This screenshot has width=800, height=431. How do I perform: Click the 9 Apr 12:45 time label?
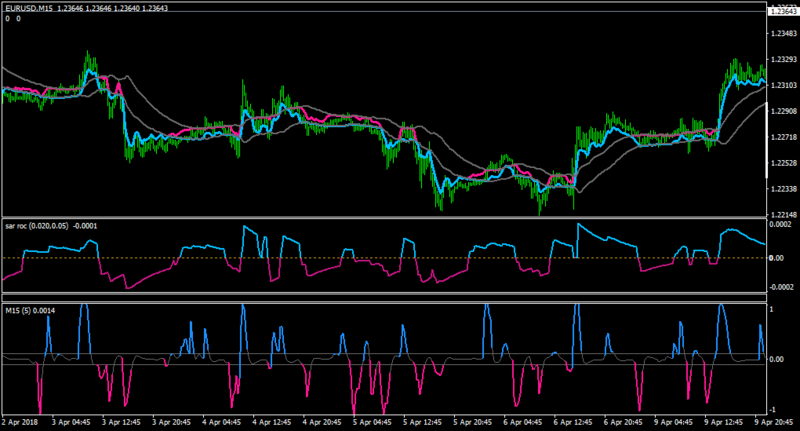[x=723, y=422]
